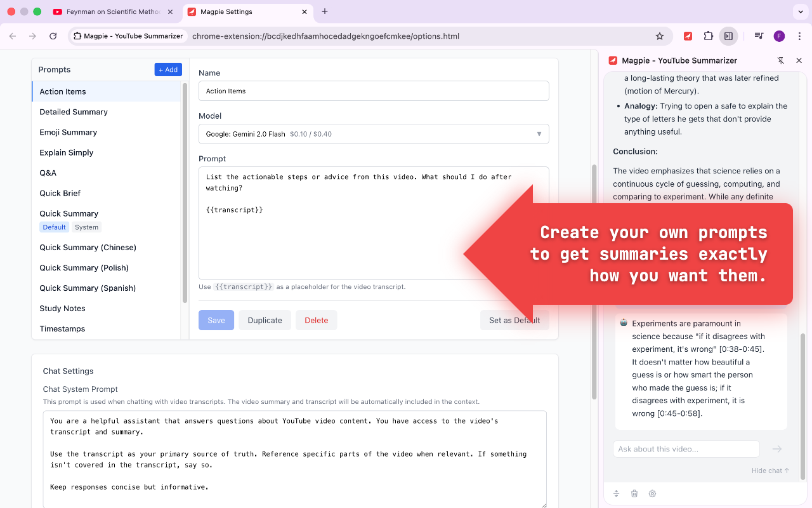Select the Quick Summary default prompt
This screenshot has height=508, width=812.
pyautogui.click(x=107, y=220)
